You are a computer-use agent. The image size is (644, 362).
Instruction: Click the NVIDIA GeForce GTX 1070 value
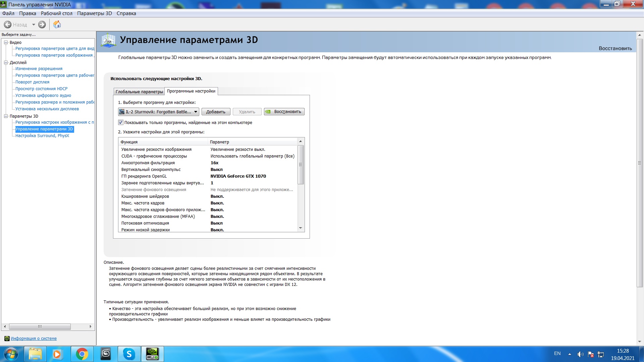click(x=238, y=176)
